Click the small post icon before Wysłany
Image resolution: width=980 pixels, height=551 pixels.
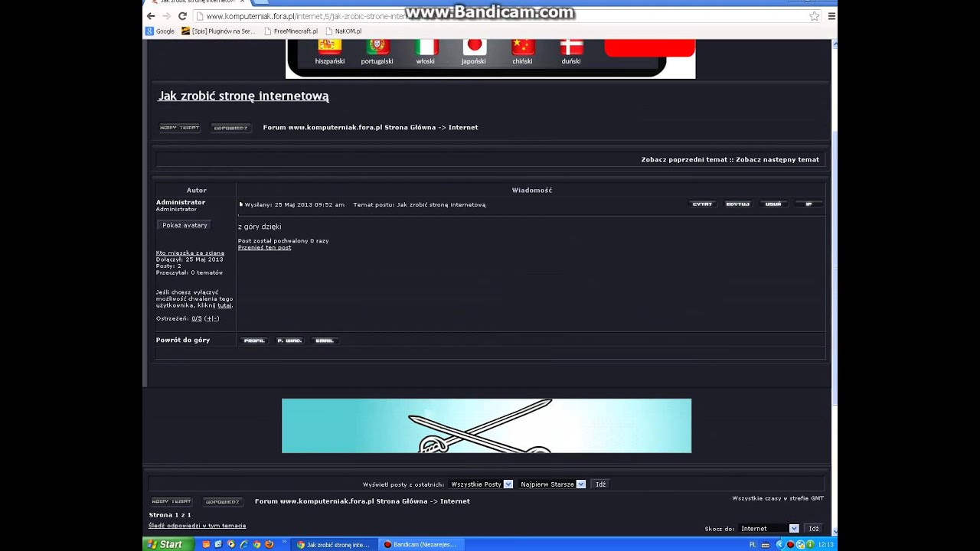pos(240,204)
